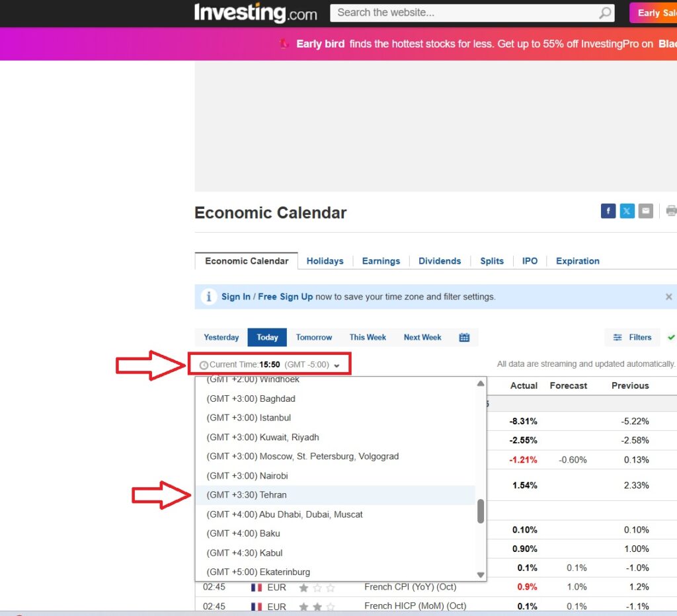677x616 pixels.
Task: Click the timezone list scrollbar thumb
Action: [481, 511]
